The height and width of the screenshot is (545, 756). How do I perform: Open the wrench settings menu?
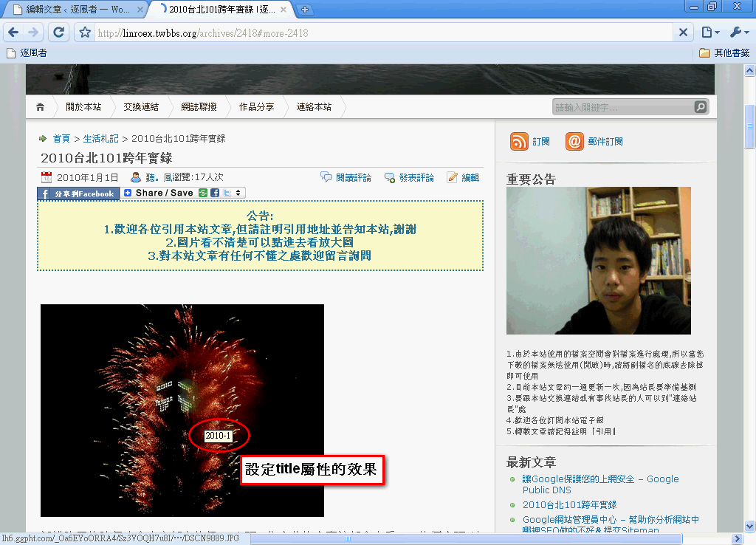739,32
